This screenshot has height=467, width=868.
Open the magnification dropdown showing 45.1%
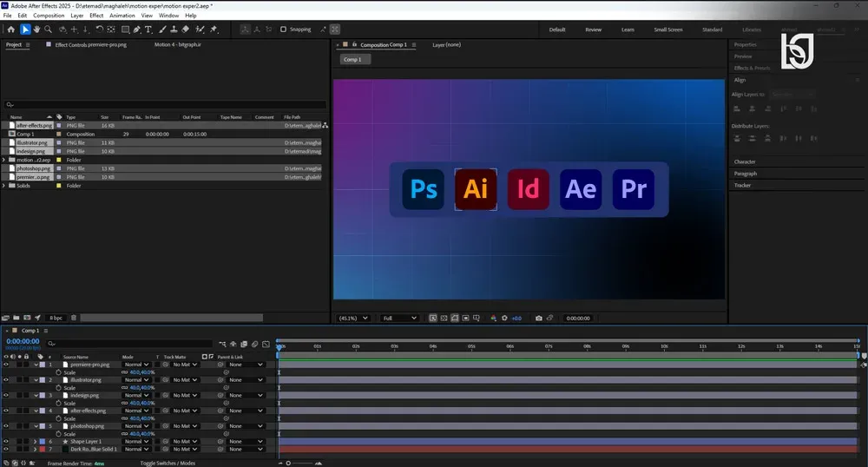(353, 319)
